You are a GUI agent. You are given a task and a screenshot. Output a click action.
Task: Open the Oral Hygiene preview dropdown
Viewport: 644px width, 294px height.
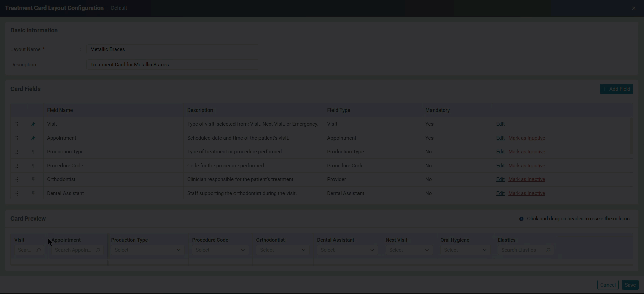click(465, 250)
